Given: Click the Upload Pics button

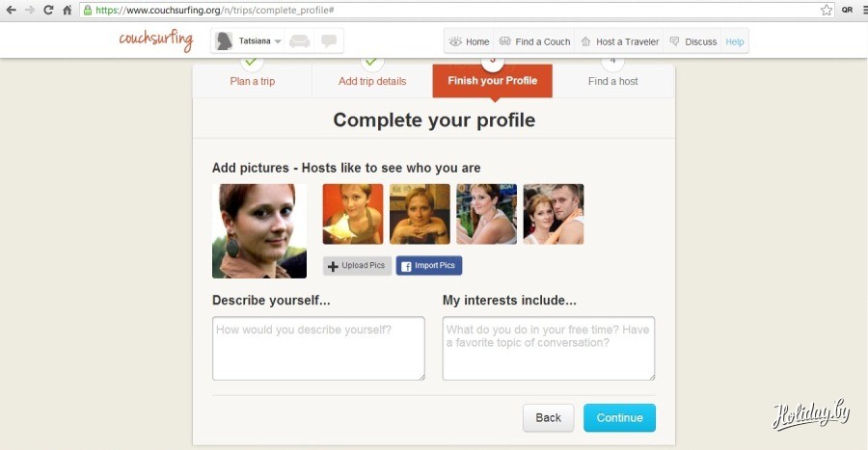Looking at the screenshot, I should click(x=357, y=265).
